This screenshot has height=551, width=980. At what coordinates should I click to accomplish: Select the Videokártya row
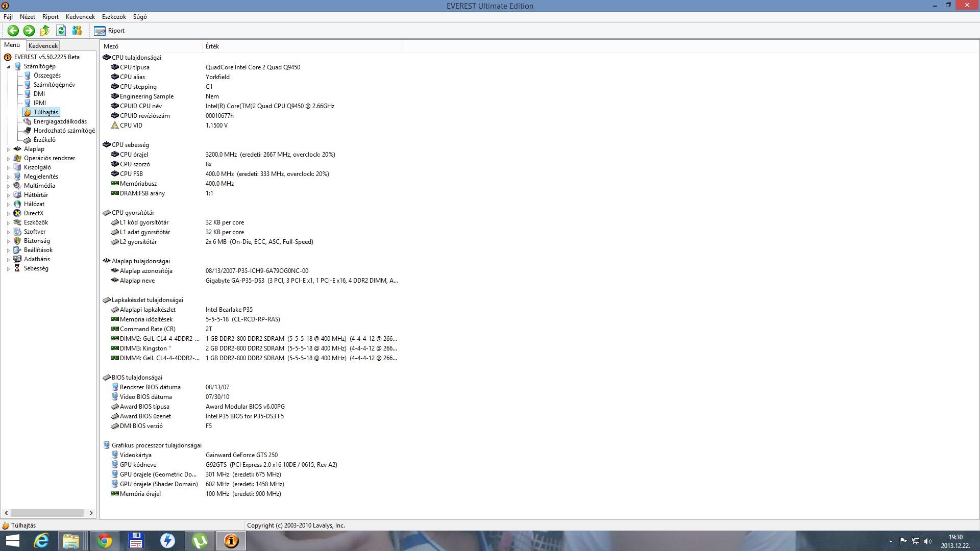pos(250,455)
